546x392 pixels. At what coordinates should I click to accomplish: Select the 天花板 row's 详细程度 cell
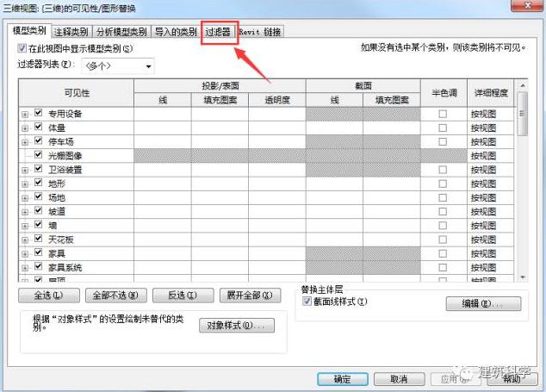pyautogui.click(x=491, y=239)
